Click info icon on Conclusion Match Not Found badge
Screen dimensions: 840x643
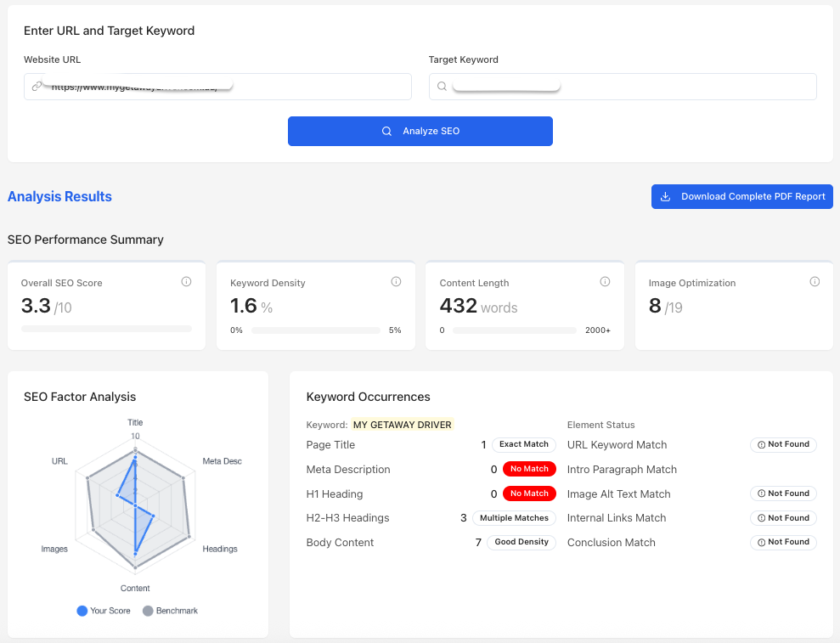tap(763, 542)
